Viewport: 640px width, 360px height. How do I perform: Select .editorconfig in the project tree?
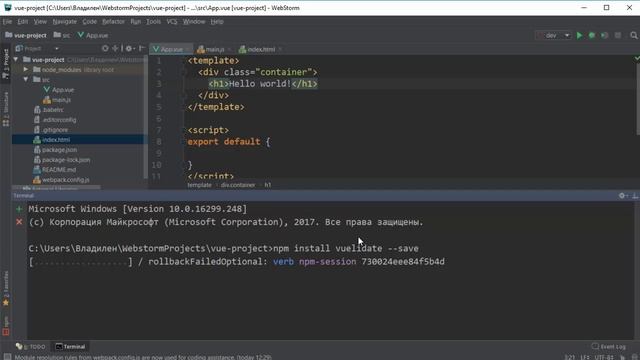click(x=55, y=120)
